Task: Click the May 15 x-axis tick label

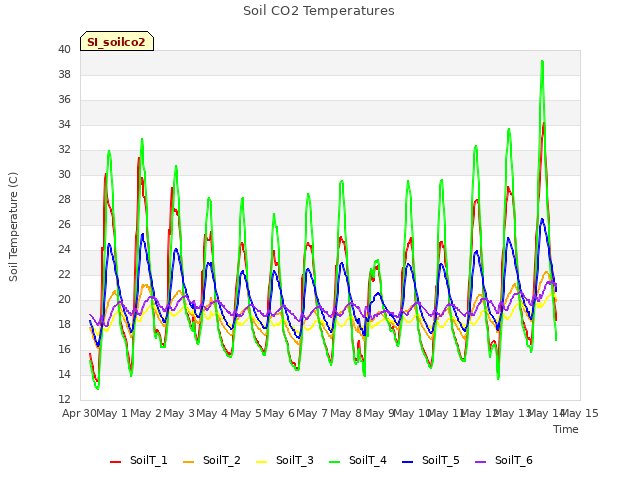Action: point(580,413)
